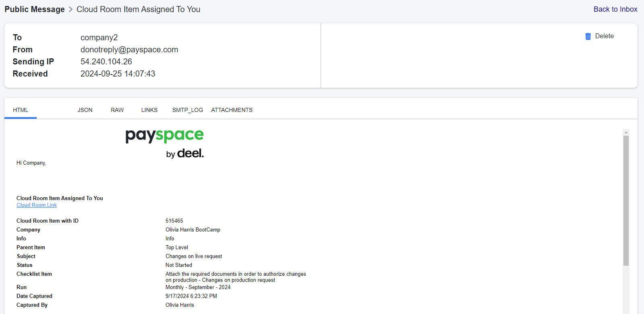Click the sender address donotreply@payspace.com
This screenshot has width=644, height=314.
129,50
